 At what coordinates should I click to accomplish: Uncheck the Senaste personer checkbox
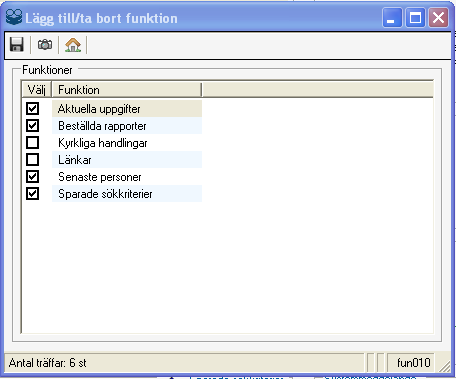33,177
